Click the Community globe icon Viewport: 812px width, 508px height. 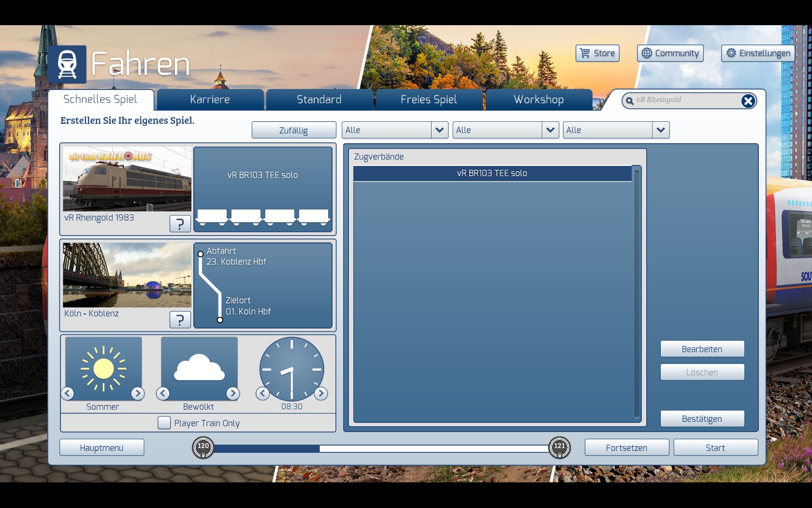tap(647, 53)
